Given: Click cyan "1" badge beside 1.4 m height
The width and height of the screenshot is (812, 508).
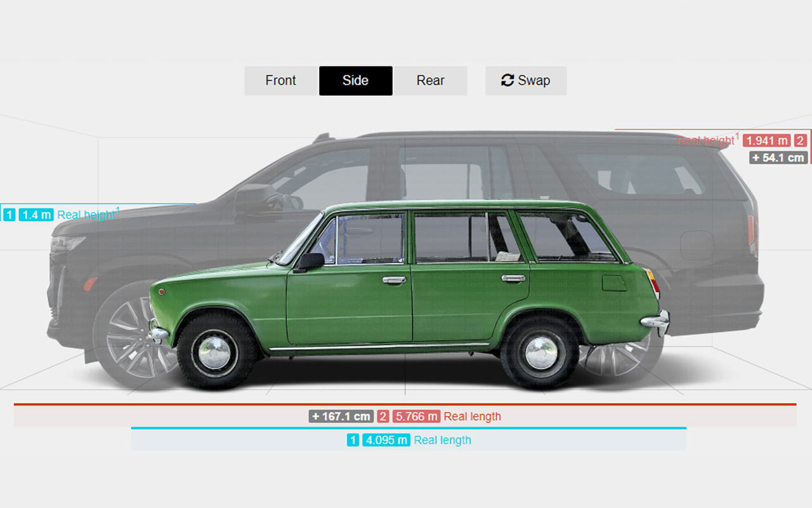Looking at the screenshot, I should 9,215.
